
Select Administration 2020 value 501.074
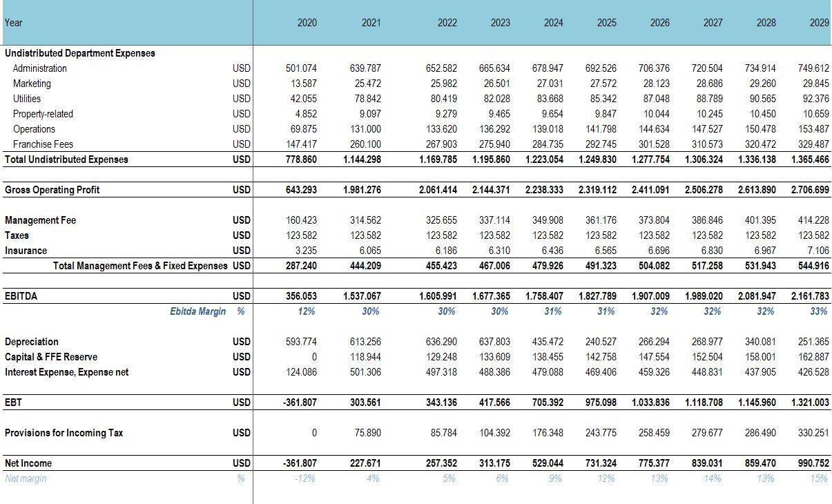pyautogui.click(x=301, y=68)
